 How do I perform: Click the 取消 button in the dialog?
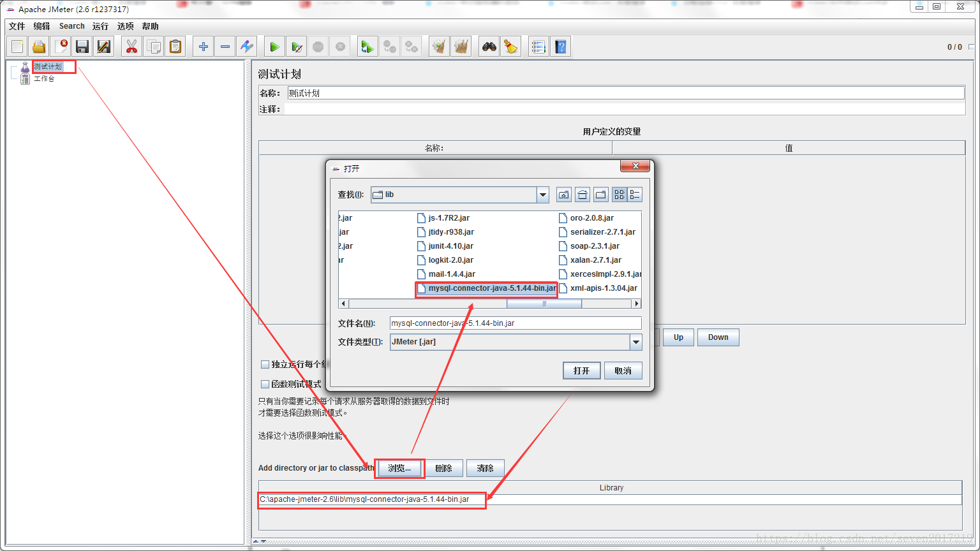pyautogui.click(x=623, y=371)
